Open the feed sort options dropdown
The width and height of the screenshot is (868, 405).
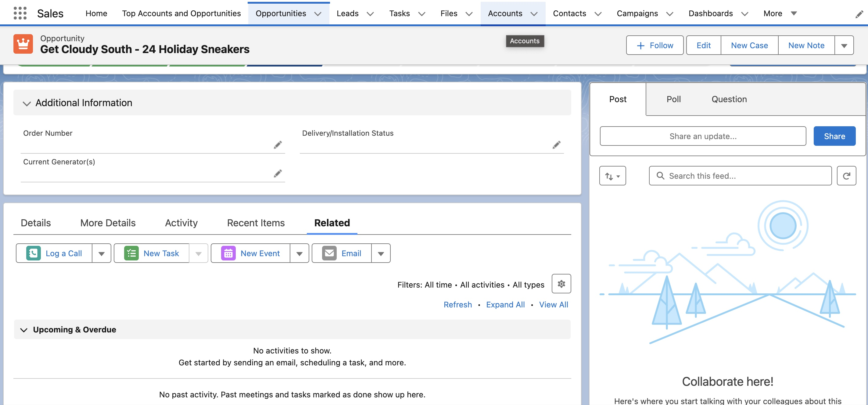coord(612,176)
